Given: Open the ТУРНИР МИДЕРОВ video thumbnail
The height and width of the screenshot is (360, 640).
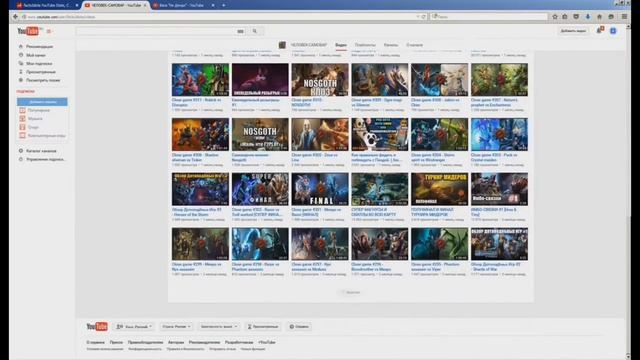Looking at the screenshot, I should [x=439, y=189].
